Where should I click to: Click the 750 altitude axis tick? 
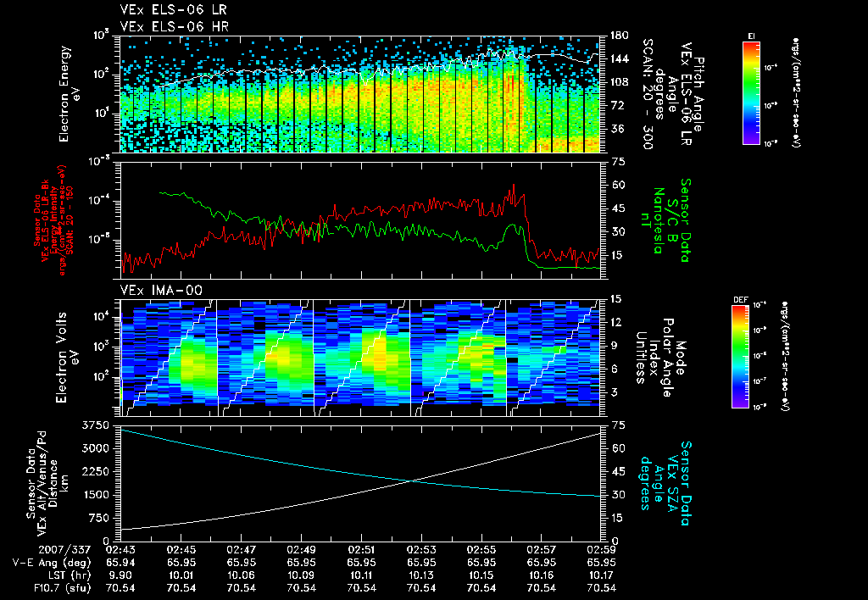pyautogui.click(x=99, y=518)
